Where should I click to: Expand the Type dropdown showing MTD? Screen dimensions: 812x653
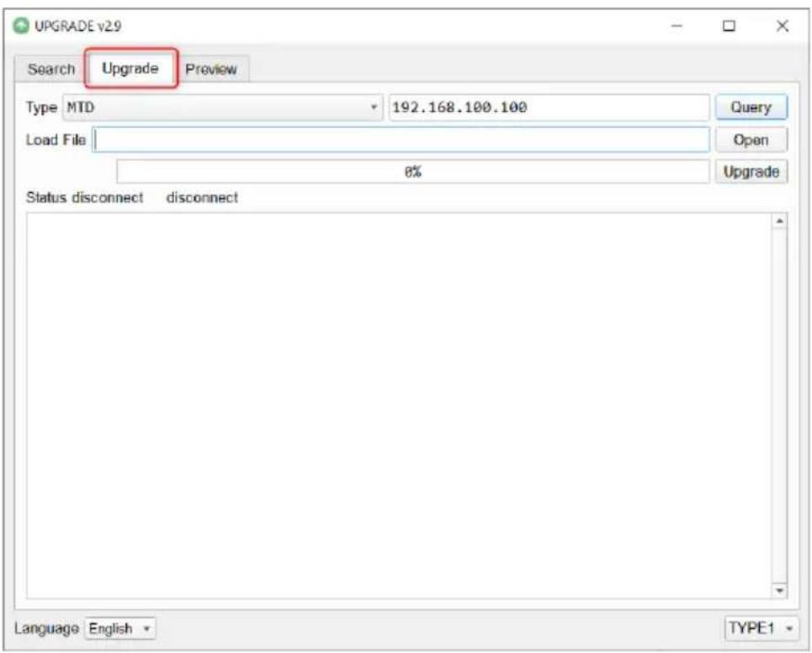223,108
